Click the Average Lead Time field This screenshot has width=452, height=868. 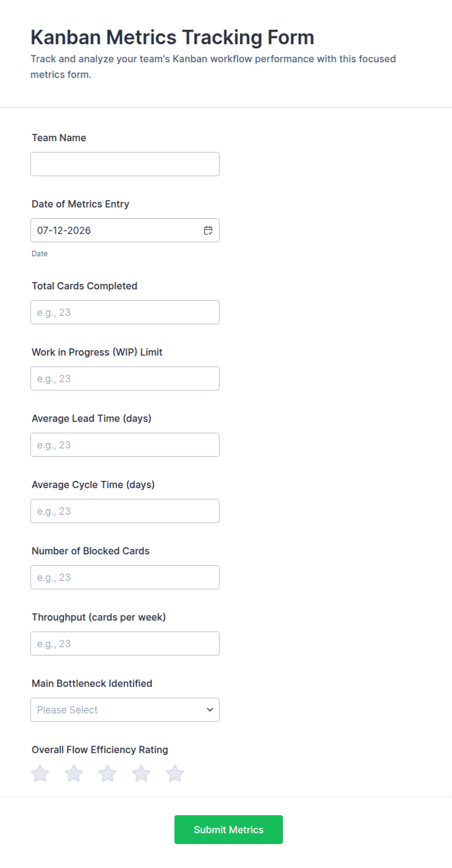(125, 445)
